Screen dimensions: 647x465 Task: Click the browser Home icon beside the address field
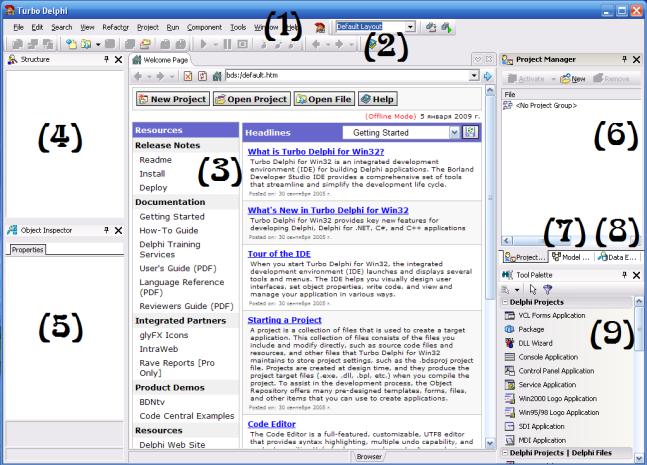pos(217,76)
